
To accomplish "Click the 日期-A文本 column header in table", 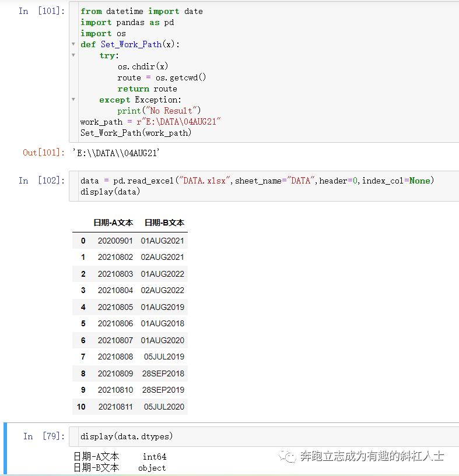I will pyautogui.click(x=113, y=223).
